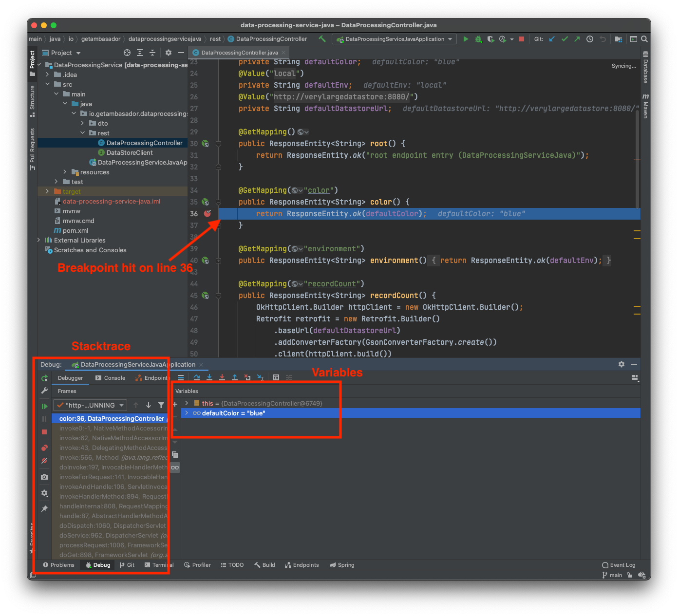The width and height of the screenshot is (678, 616).
Task: Open the run configuration dropdown
Action: point(395,39)
